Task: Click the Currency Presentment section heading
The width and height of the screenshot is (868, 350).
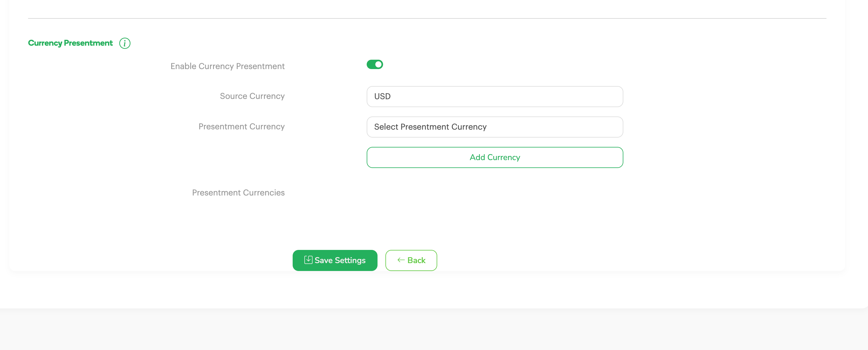Action: 70,43
